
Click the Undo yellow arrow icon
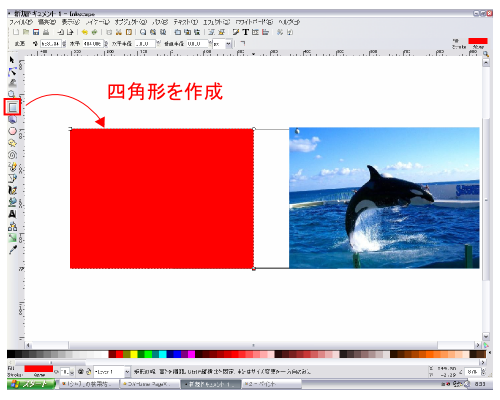click(85, 32)
